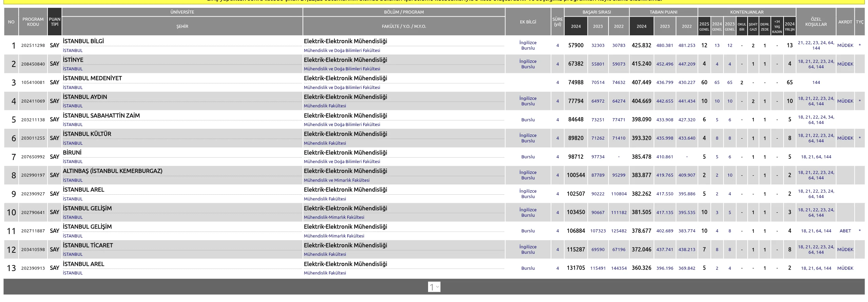Click MÜDEK in İSTİNYE row

click(x=845, y=64)
